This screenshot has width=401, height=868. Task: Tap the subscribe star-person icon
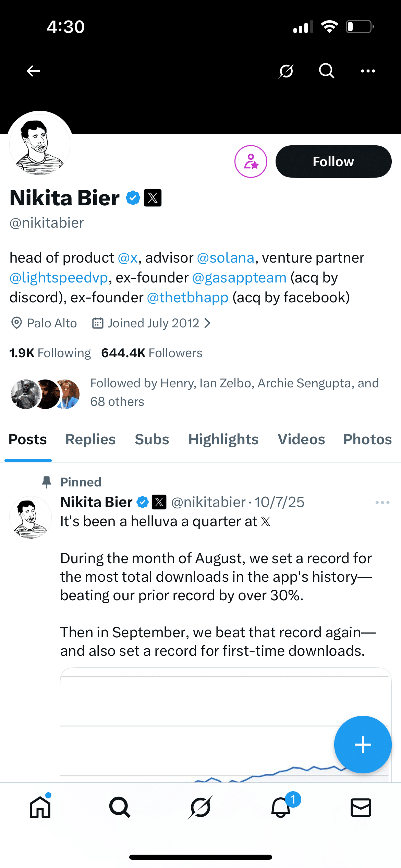[x=251, y=161]
